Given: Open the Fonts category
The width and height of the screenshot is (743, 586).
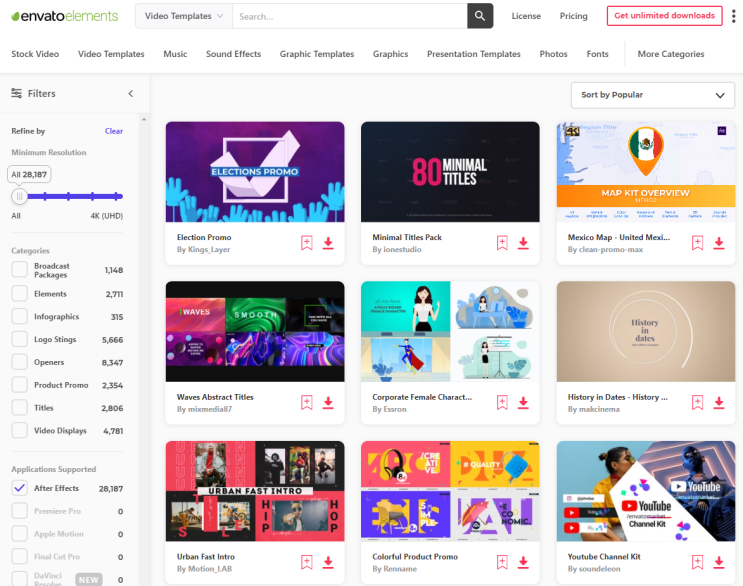Looking at the screenshot, I should pos(597,54).
